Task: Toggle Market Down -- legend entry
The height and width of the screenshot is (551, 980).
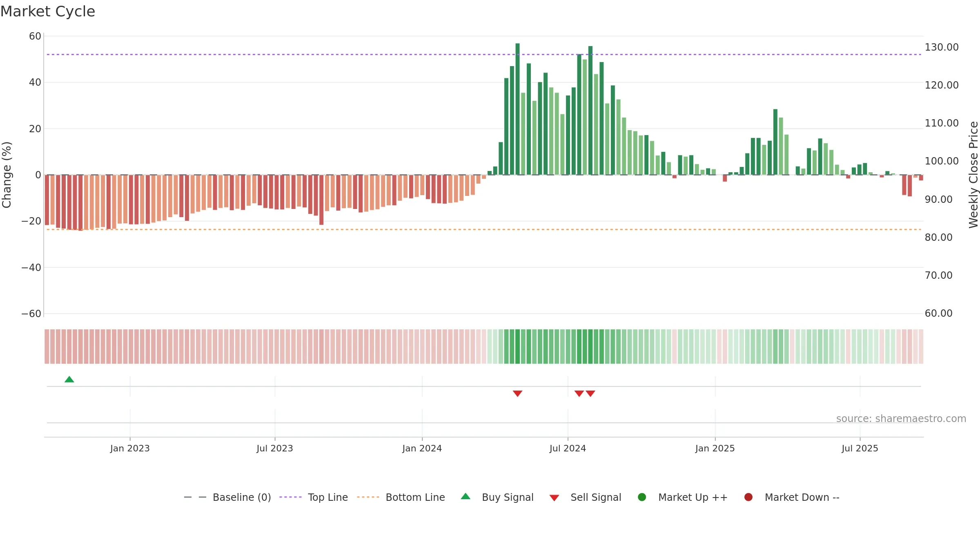Action: [791, 497]
